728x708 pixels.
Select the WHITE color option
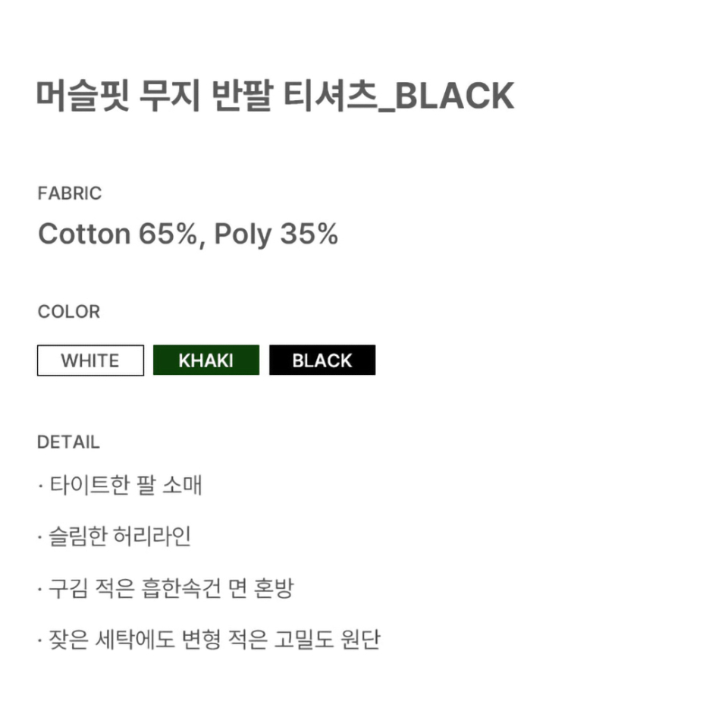tap(90, 360)
